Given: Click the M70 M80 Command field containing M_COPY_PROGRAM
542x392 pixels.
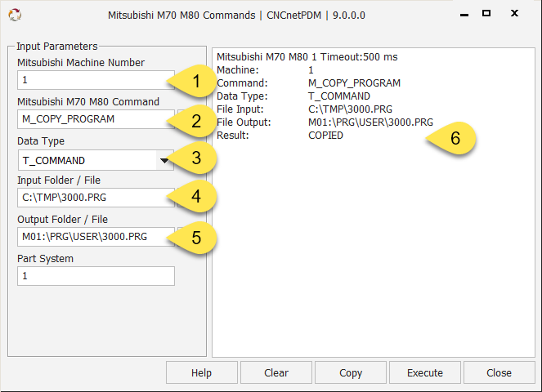Looking at the screenshot, I should click(96, 119).
